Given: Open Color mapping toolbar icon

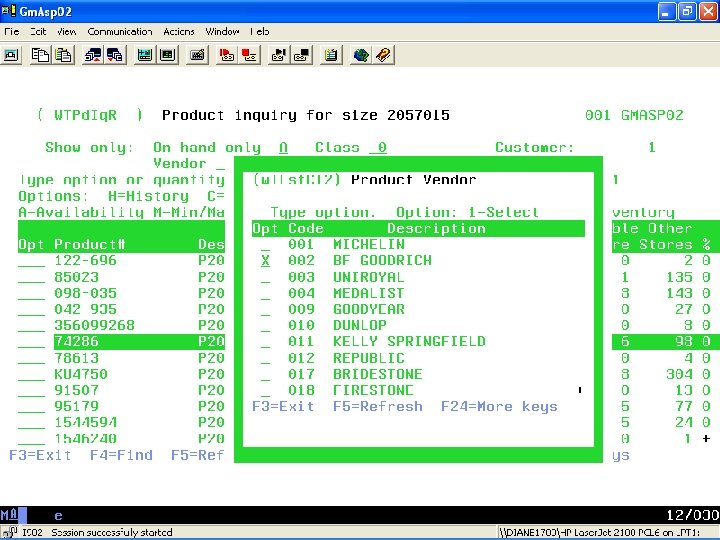Looking at the screenshot, I should pyautogui.click(x=168, y=55).
